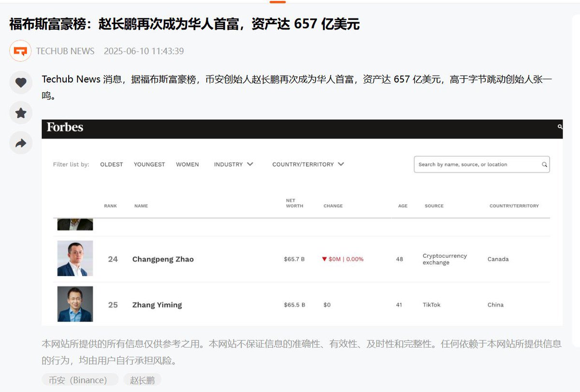Click the Forbes logo

(x=65, y=127)
